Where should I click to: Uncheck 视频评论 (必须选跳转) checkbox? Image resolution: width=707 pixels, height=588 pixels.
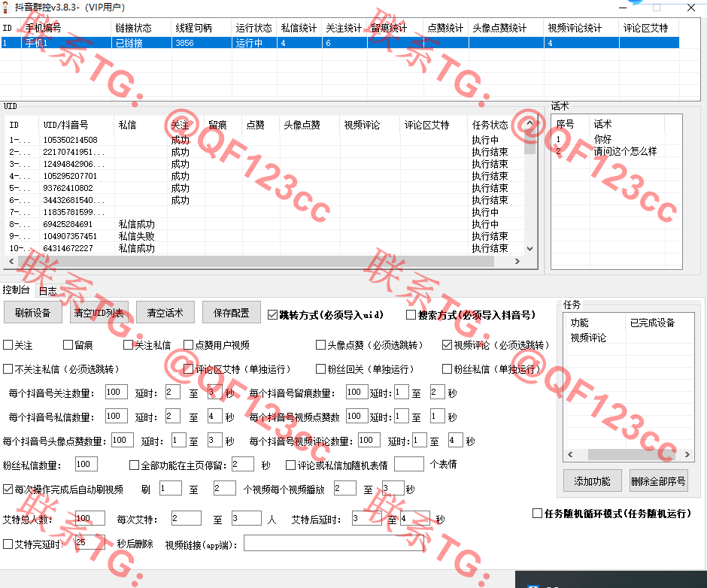(447, 345)
